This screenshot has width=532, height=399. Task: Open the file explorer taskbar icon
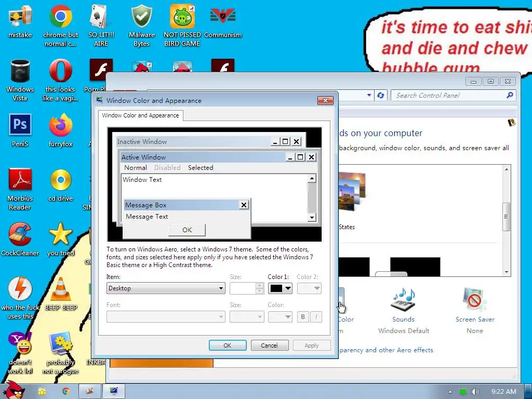tap(42, 391)
